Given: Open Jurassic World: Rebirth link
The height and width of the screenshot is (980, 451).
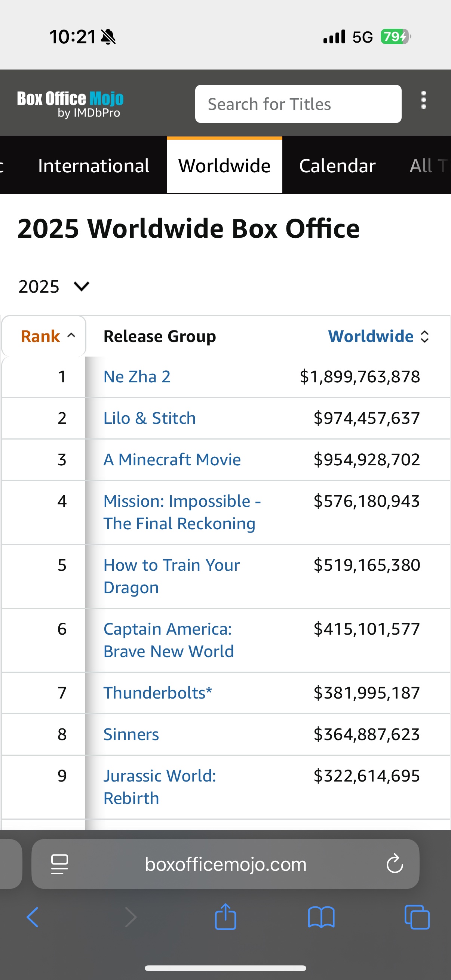Looking at the screenshot, I should 160,787.
